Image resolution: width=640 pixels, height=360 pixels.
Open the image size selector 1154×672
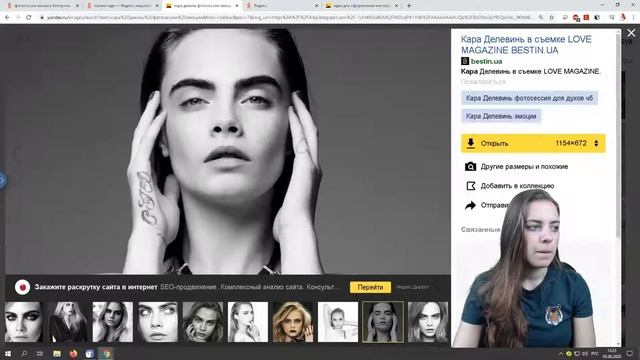coord(577,143)
